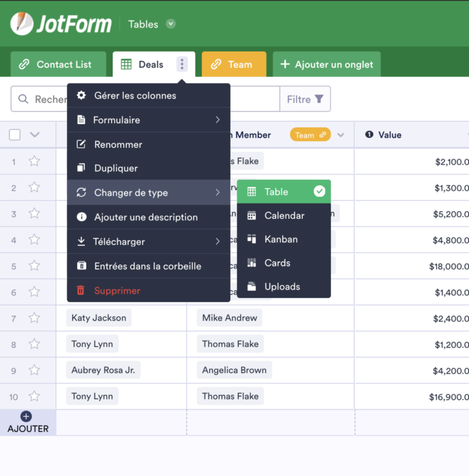
Task: Choose Dupliquer from the menu
Action: click(x=149, y=168)
